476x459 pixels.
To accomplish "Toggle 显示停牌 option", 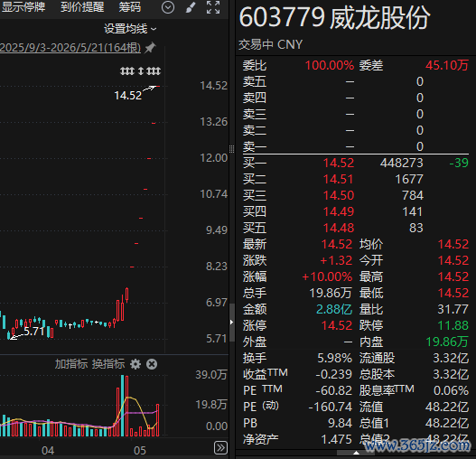I will [x=23, y=7].
